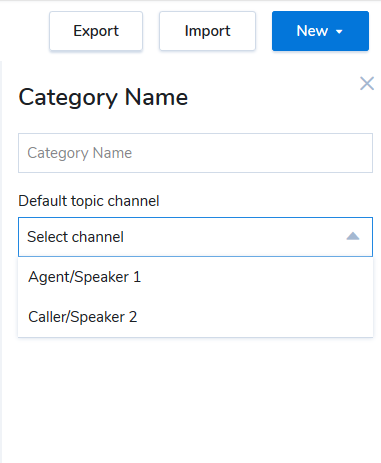Set default channel to Agent/Speaker 1
This screenshot has height=463, width=381.
click(195, 277)
